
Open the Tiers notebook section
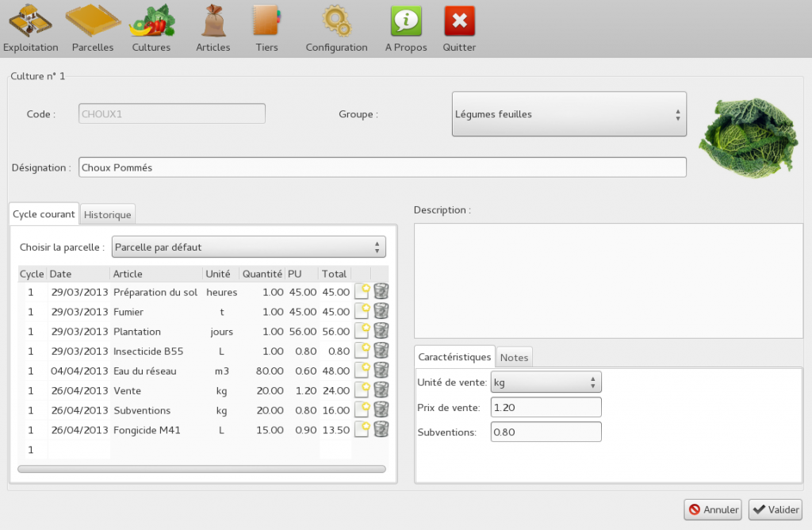pos(266,28)
